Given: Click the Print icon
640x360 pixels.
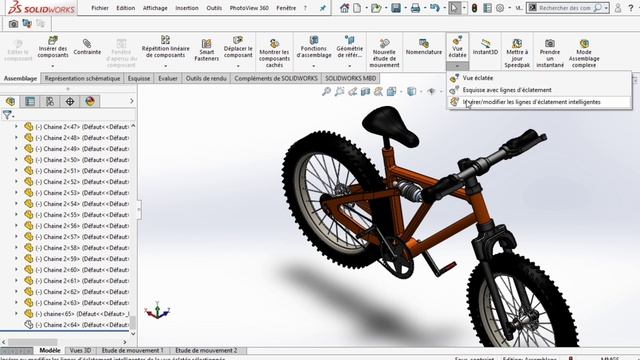Looking at the screenshot, I should coord(415,8).
